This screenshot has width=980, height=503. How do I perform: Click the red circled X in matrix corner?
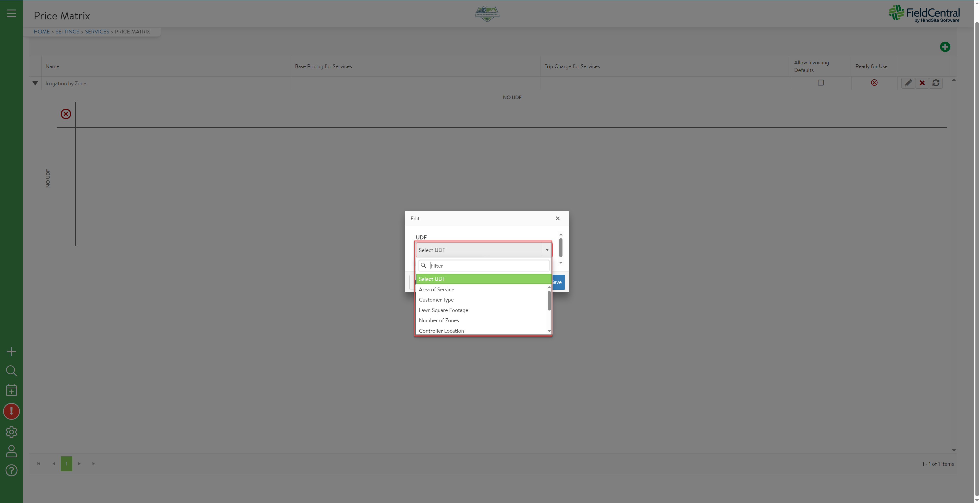point(66,114)
